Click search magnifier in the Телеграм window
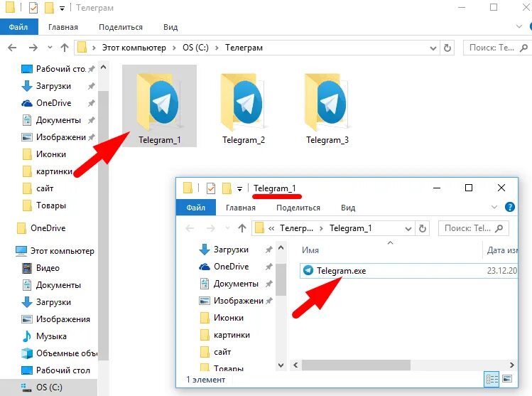The image size is (532, 396). pyautogui.click(x=523, y=48)
